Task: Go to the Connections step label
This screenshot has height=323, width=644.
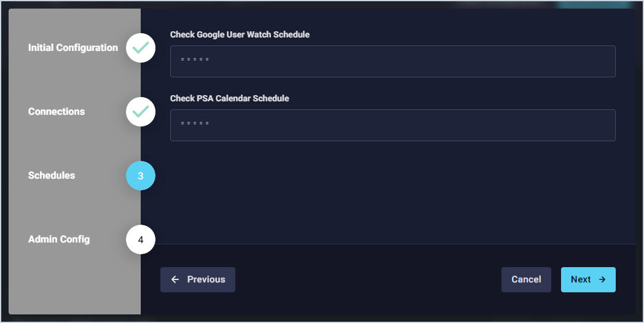Action: pyautogui.click(x=57, y=112)
